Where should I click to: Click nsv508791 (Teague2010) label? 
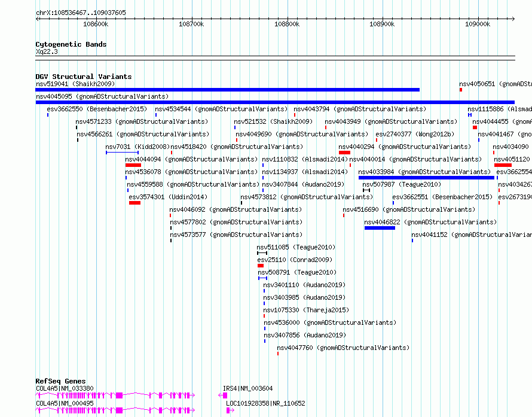pos(297,272)
